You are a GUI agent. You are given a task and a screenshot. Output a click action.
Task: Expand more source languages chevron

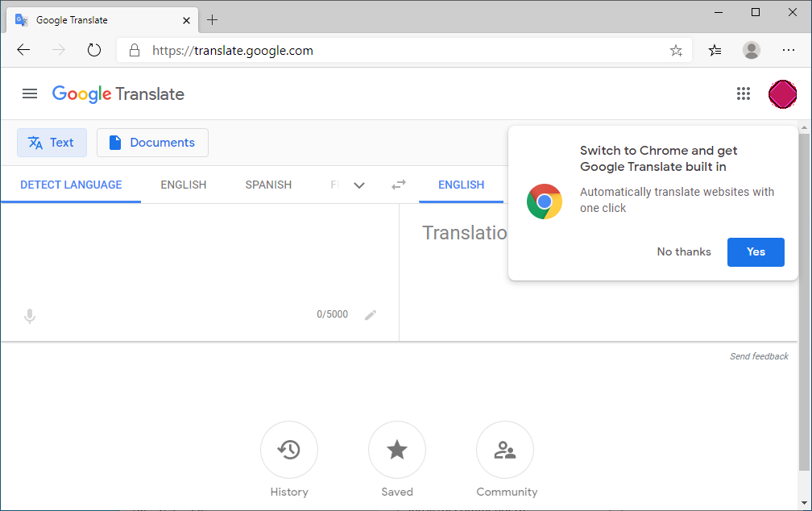click(x=359, y=185)
